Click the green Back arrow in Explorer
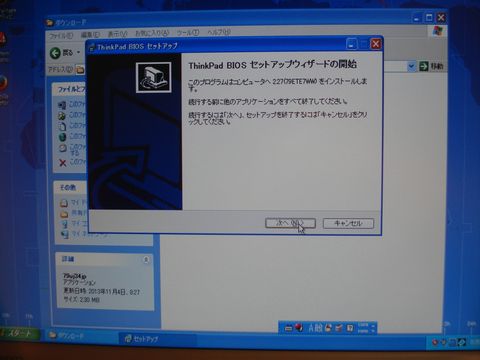The height and width of the screenshot is (360, 480). [x=55, y=53]
